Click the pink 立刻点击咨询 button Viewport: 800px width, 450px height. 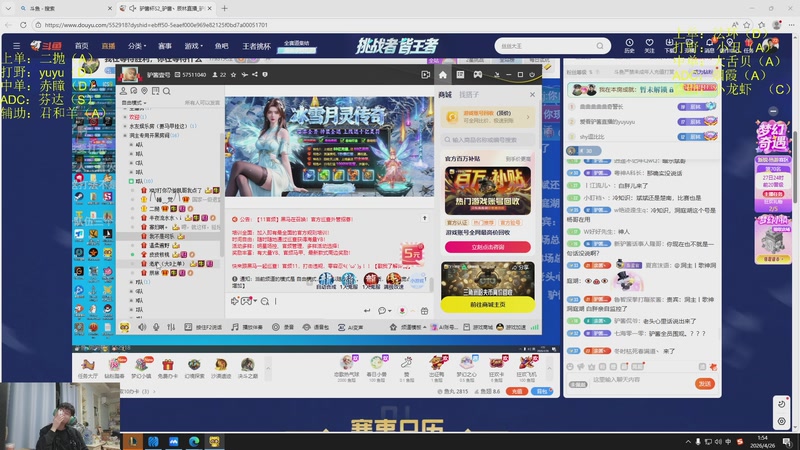click(x=488, y=247)
